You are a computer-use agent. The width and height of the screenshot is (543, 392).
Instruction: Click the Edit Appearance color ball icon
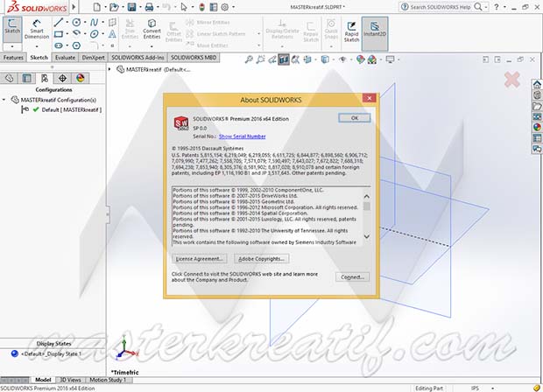point(360,59)
